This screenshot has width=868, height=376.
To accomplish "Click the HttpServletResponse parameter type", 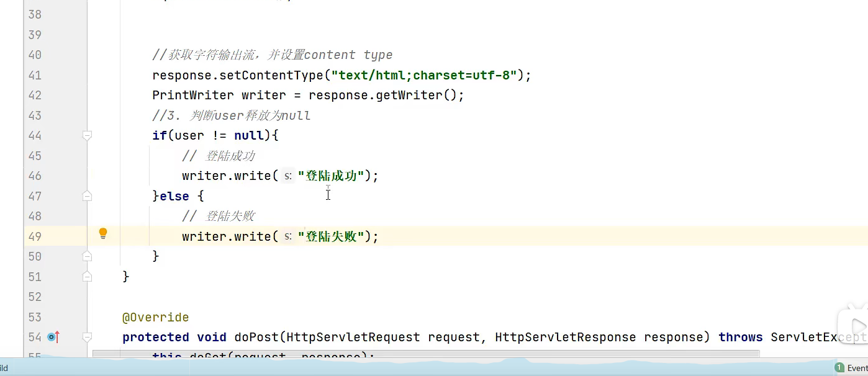I will (566, 337).
